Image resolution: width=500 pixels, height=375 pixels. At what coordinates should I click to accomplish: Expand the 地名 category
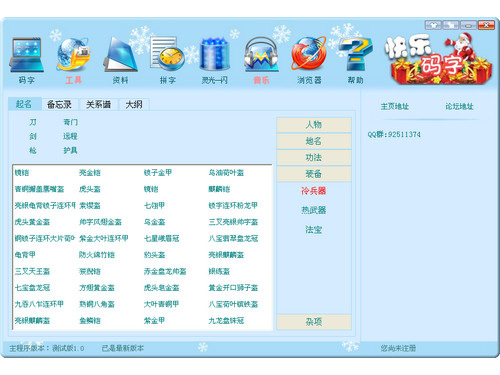point(314,141)
